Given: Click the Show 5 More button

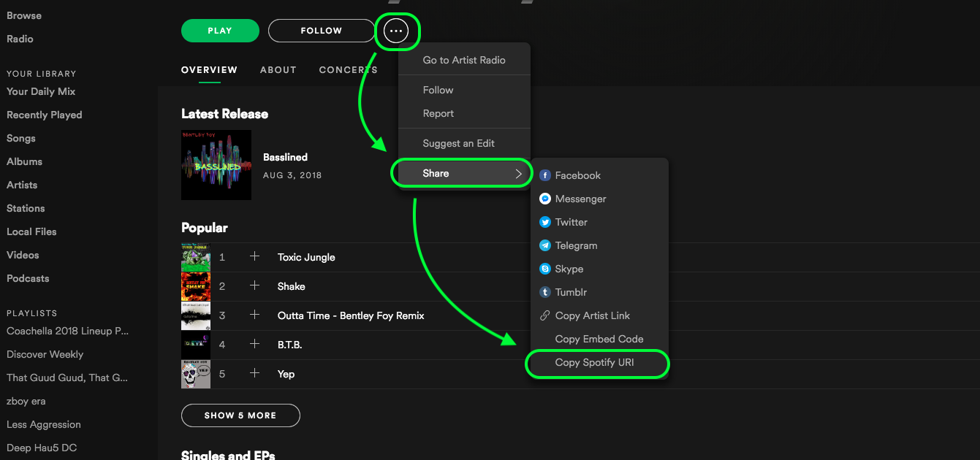Looking at the screenshot, I should tap(240, 415).
